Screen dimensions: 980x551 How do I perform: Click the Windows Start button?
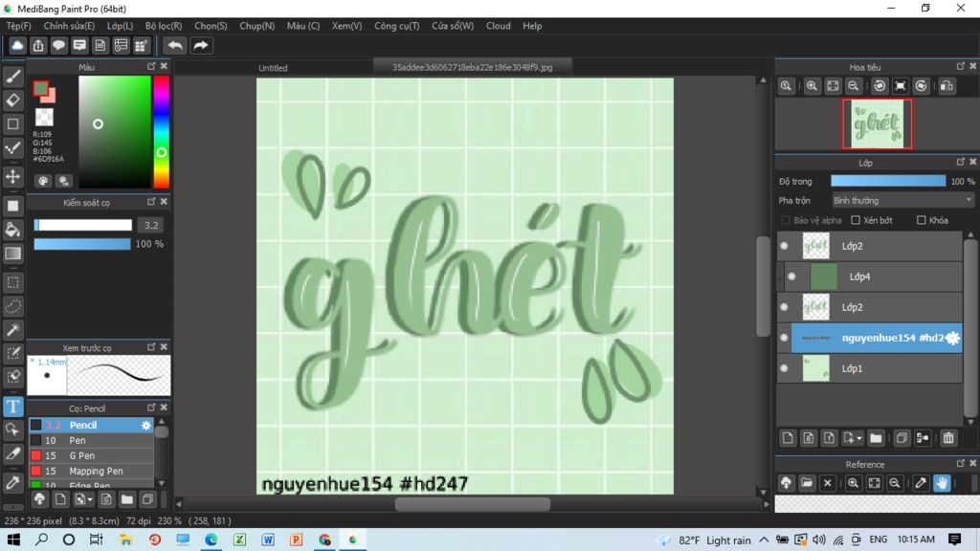tap(13, 540)
